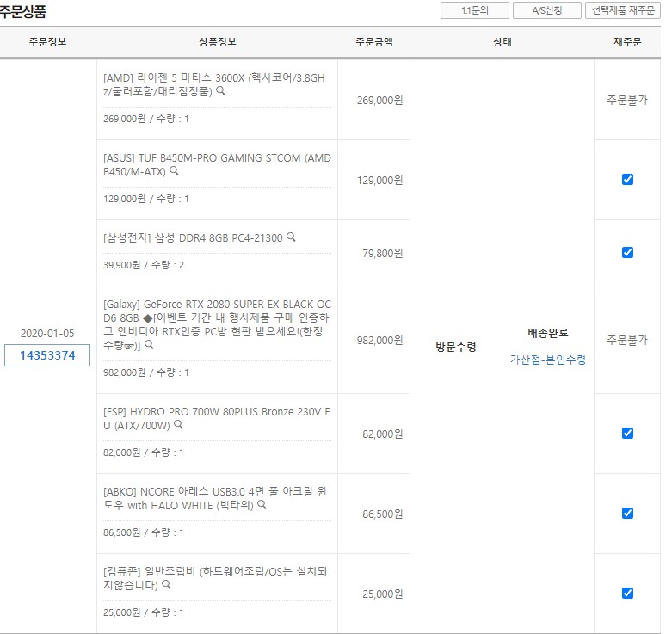The image size is (672, 634).
Task: Click magnifier icon next to 일반조립비 item
Action: tap(166, 585)
